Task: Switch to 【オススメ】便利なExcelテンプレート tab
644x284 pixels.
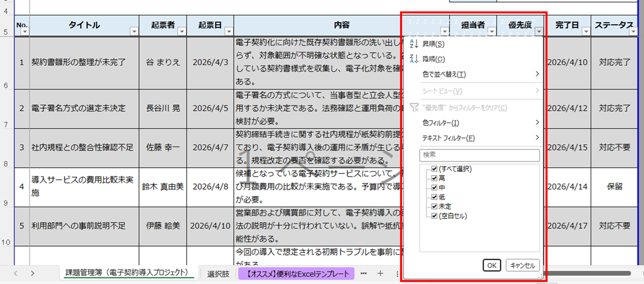Action: click(x=296, y=274)
